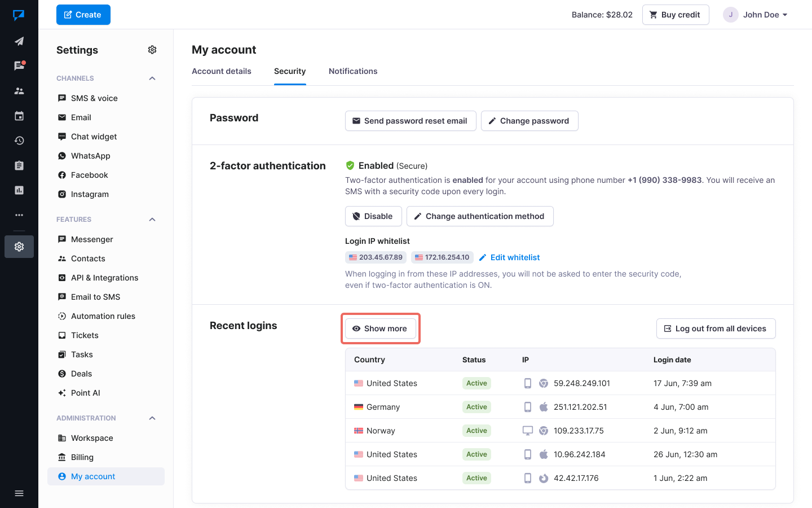This screenshot has height=508, width=812.
Task: Open the calendar icon in left rail
Action: tap(19, 116)
